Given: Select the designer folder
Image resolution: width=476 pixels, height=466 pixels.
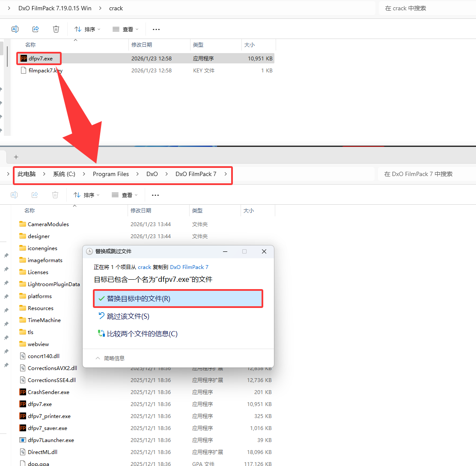Looking at the screenshot, I should click(x=34, y=236).
